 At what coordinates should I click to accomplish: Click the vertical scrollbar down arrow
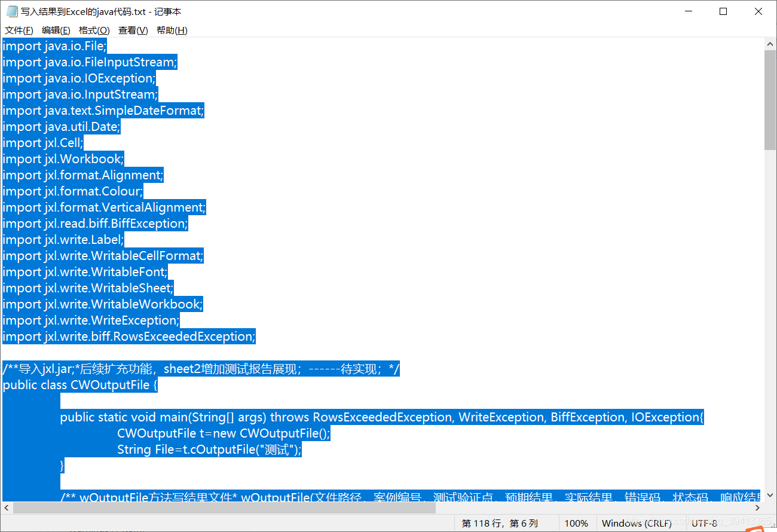770,495
